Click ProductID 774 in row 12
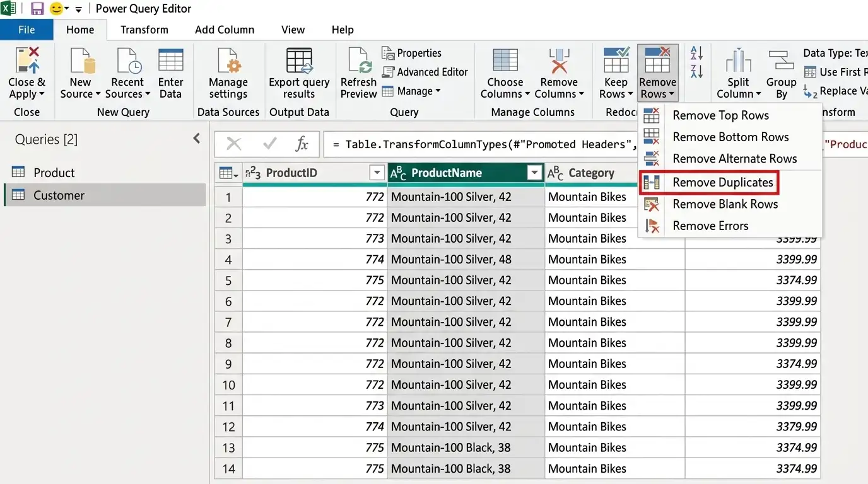 (315, 427)
